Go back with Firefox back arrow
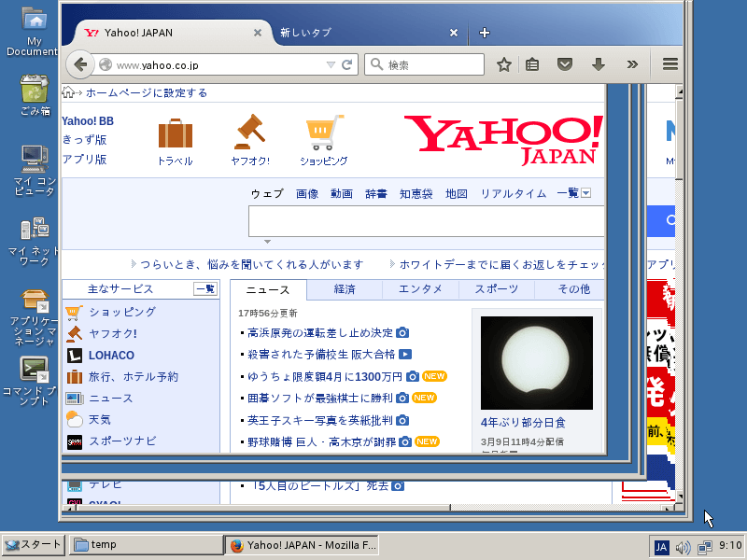This screenshot has width=747, height=560. pyautogui.click(x=80, y=64)
